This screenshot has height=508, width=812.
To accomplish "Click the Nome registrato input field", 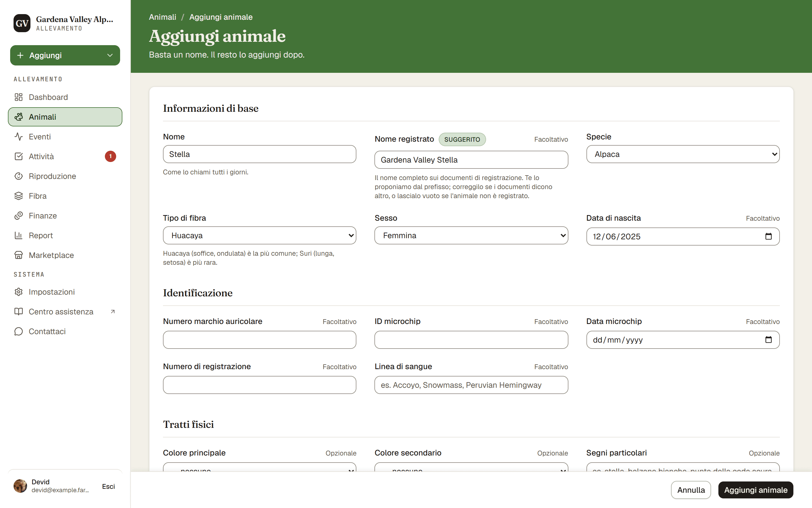I will pyautogui.click(x=471, y=160).
